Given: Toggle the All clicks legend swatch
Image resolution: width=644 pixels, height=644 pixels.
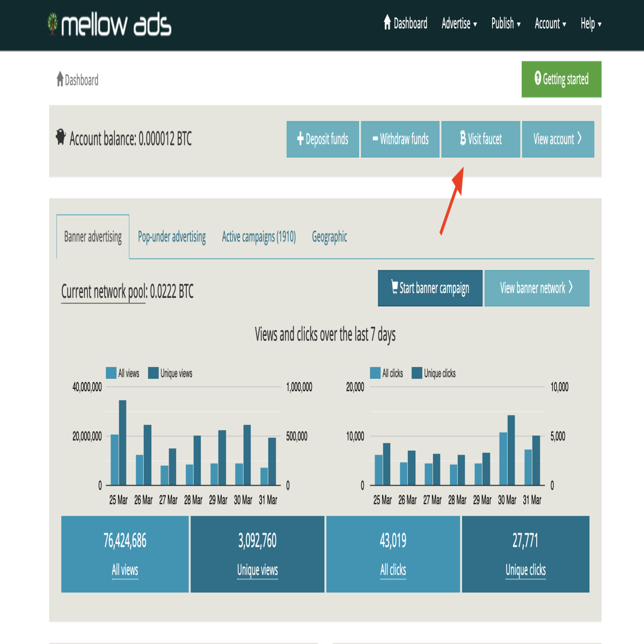Looking at the screenshot, I should (375, 373).
